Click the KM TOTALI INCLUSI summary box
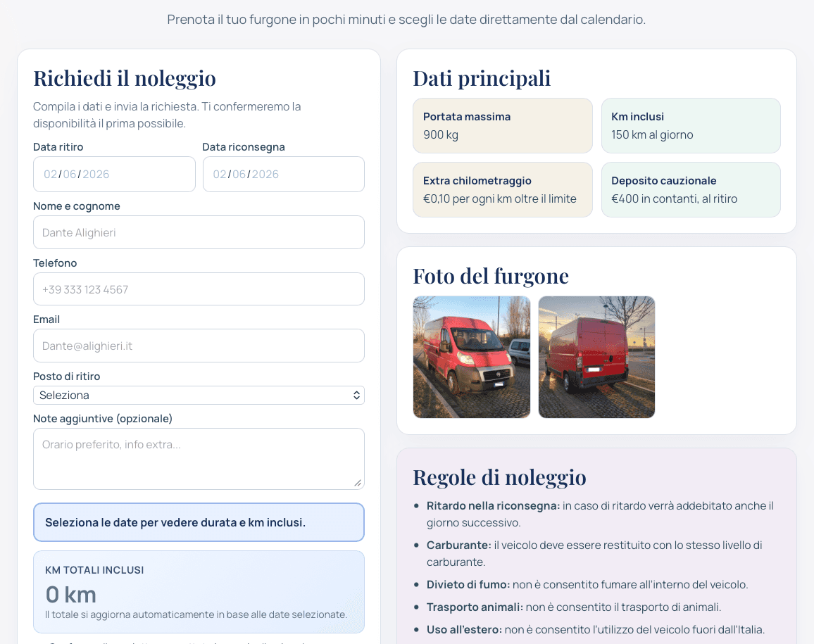This screenshot has height=644, width=814. (x=199, y=592)
